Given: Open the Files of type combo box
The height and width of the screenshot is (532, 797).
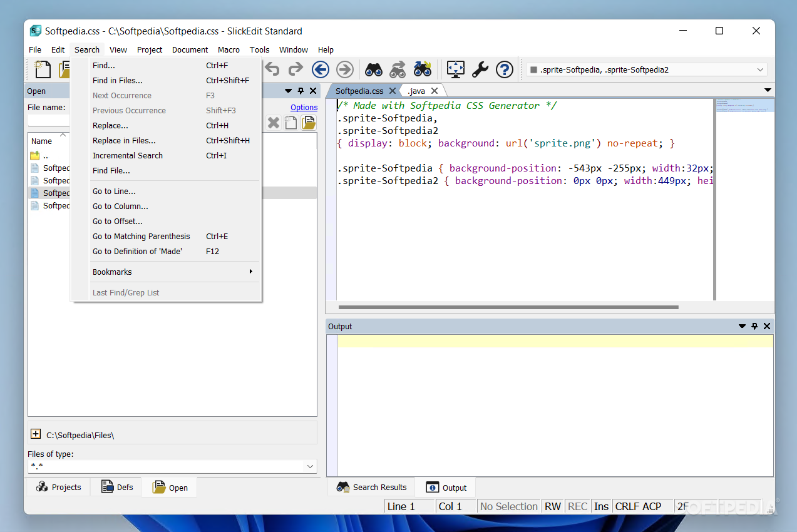Looking at the screenshot, I should pyautogui.click(x=172, y=466).
